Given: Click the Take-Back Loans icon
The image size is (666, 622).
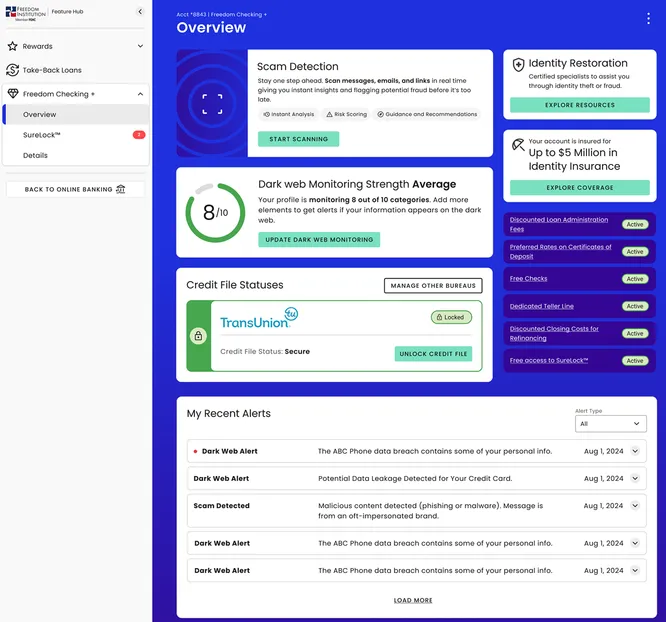Looking at the screenshot, I should click(x=13, y=70).
